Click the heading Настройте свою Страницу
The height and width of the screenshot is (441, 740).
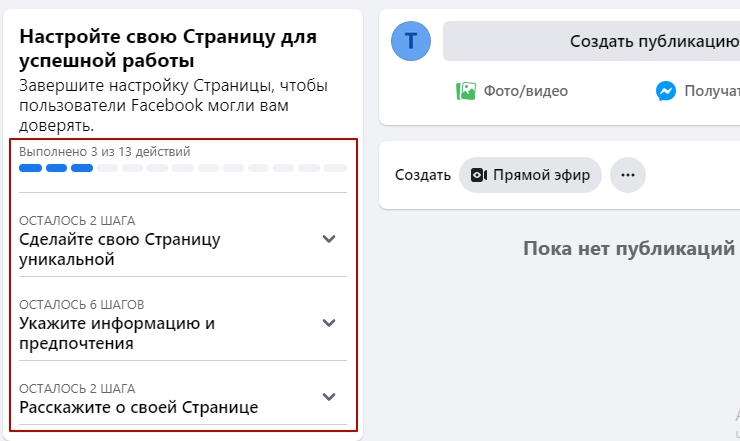(x=168, y=48)
